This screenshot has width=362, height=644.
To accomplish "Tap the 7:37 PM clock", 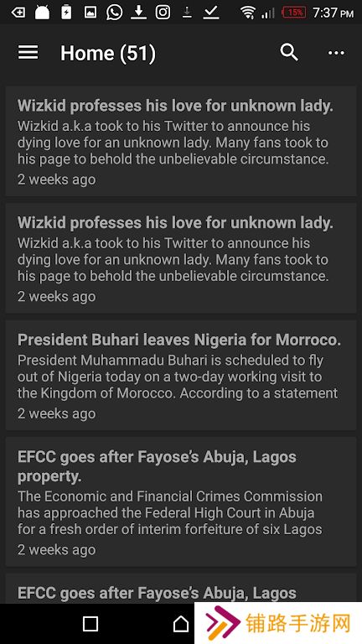I will (x=333, y=13).
